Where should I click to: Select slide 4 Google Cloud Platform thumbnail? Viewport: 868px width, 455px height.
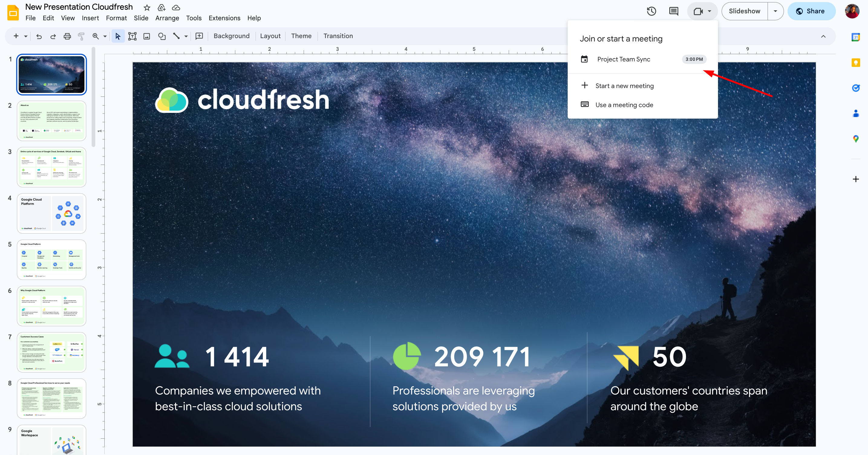click(x=51, y=213)
